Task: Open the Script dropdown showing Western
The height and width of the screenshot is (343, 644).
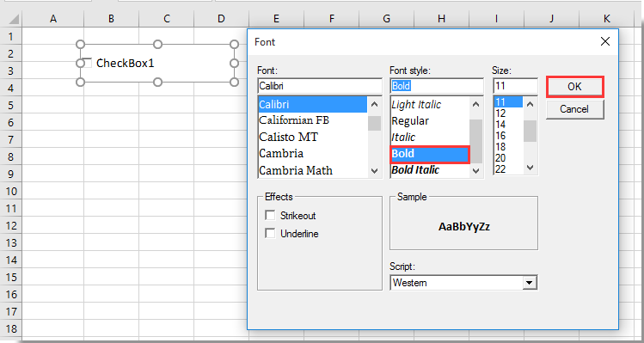Action: 531,283
